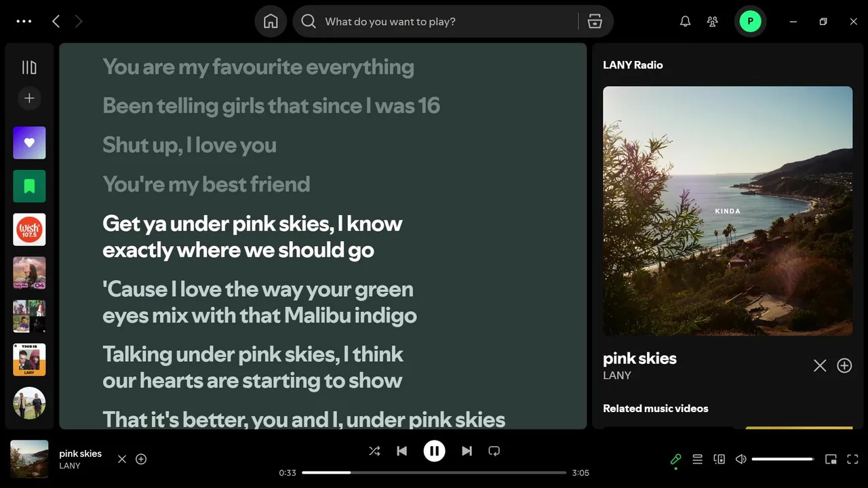Jump to lyric 'Been telling girls that since I was 16'

click(x=271, y=106)
